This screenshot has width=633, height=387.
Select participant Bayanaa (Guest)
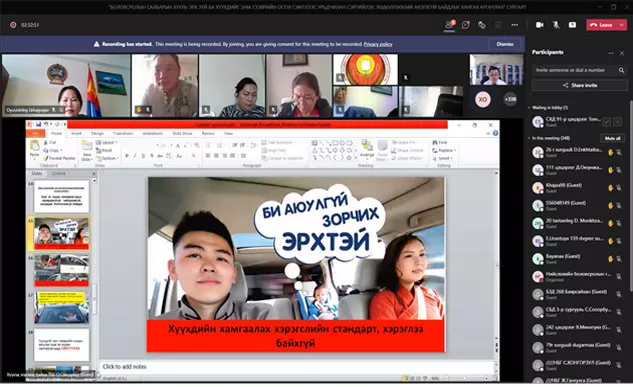coord(578,259)
